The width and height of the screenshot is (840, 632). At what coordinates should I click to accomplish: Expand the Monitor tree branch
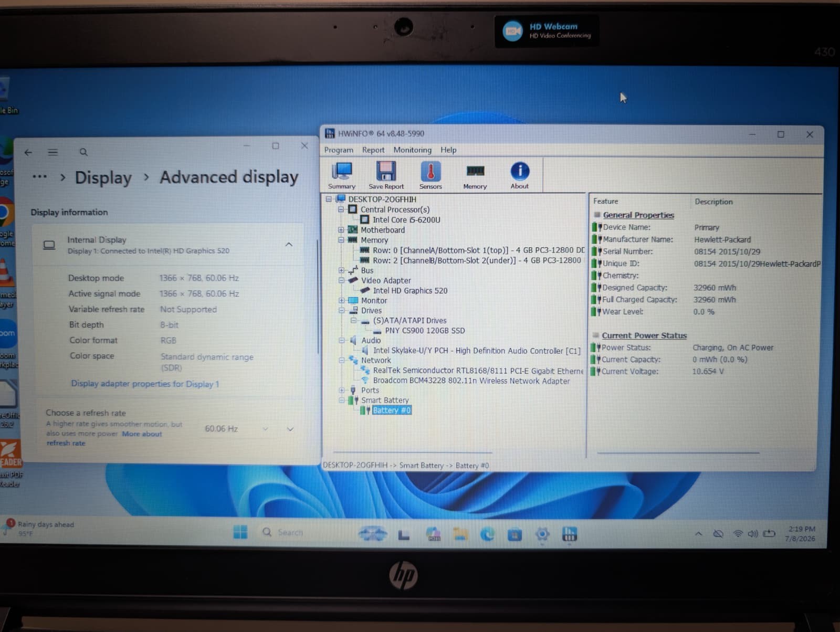(341, 300)
